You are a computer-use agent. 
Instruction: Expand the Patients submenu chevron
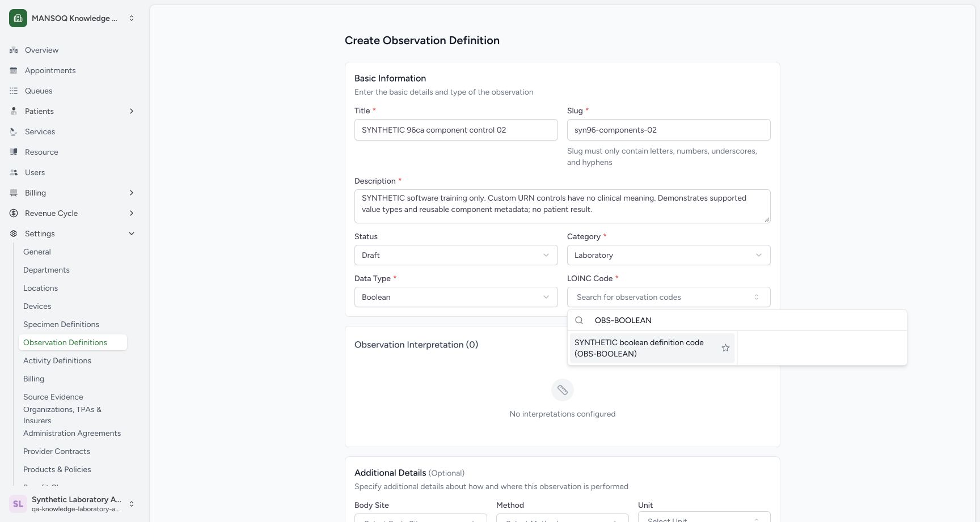point(132,111)
